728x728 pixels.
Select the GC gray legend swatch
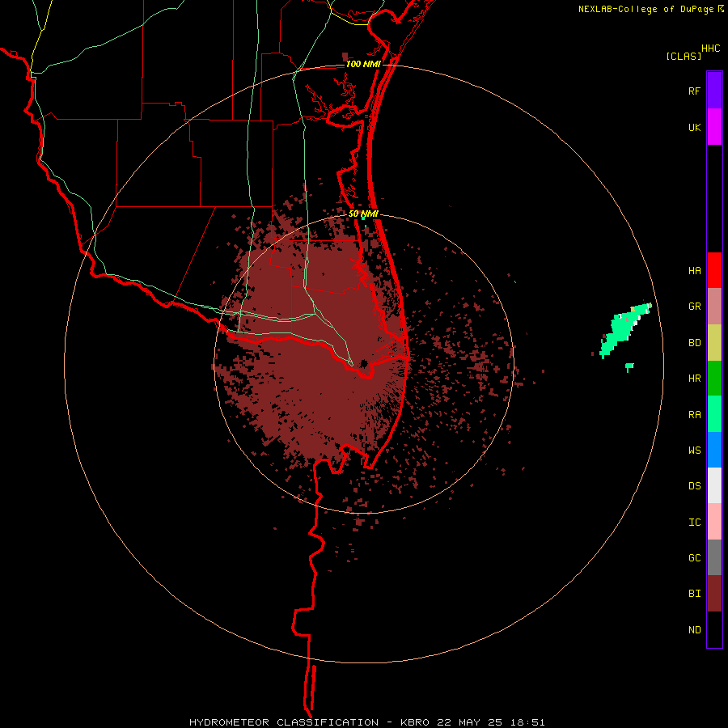coord(714,557)
